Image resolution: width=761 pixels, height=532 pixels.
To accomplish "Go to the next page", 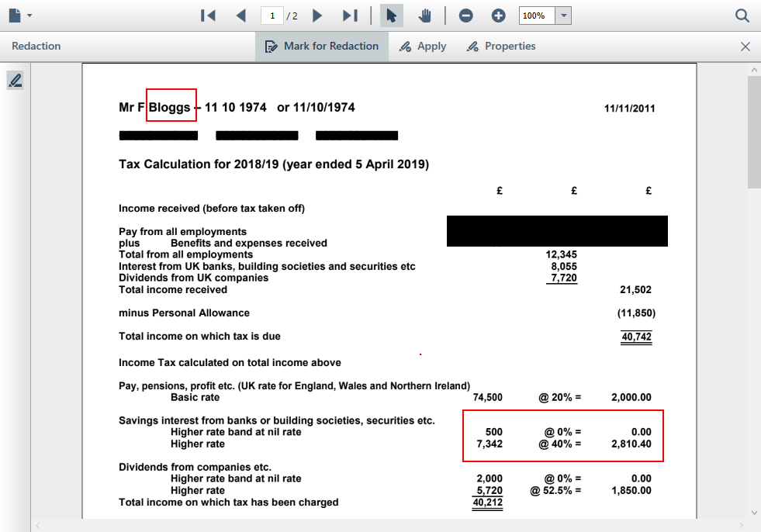I will (317, 16).
